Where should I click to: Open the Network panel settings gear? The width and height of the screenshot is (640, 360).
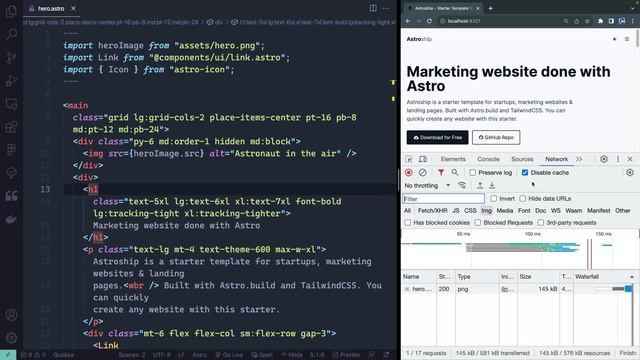click(x=630, y=173)
